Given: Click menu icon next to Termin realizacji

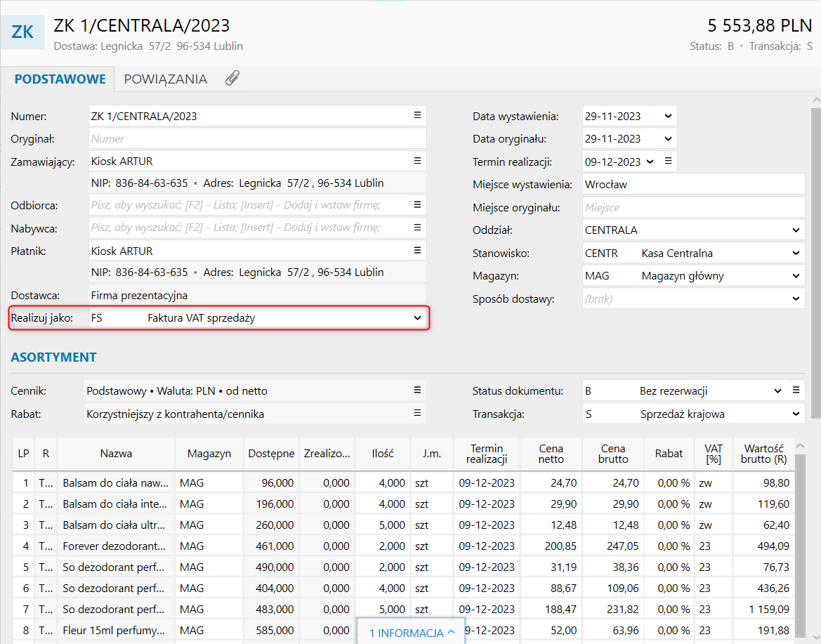Looking at the screenshot, I should (x=669, y=161).
